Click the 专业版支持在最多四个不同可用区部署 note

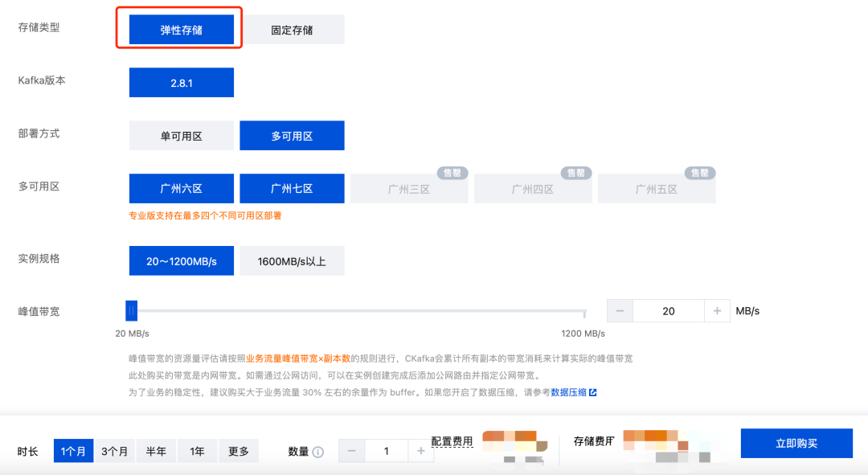205,215
